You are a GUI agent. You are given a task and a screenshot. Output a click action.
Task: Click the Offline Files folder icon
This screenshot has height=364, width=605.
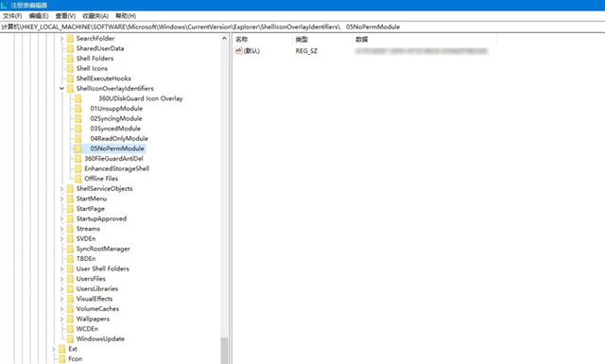pyautogui.click(x=78, y=179)
